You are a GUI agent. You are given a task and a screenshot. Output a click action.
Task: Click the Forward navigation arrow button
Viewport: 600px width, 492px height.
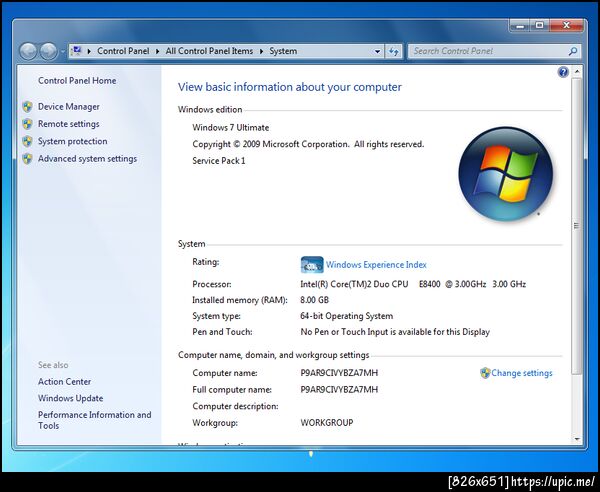(x=49, y=51)
